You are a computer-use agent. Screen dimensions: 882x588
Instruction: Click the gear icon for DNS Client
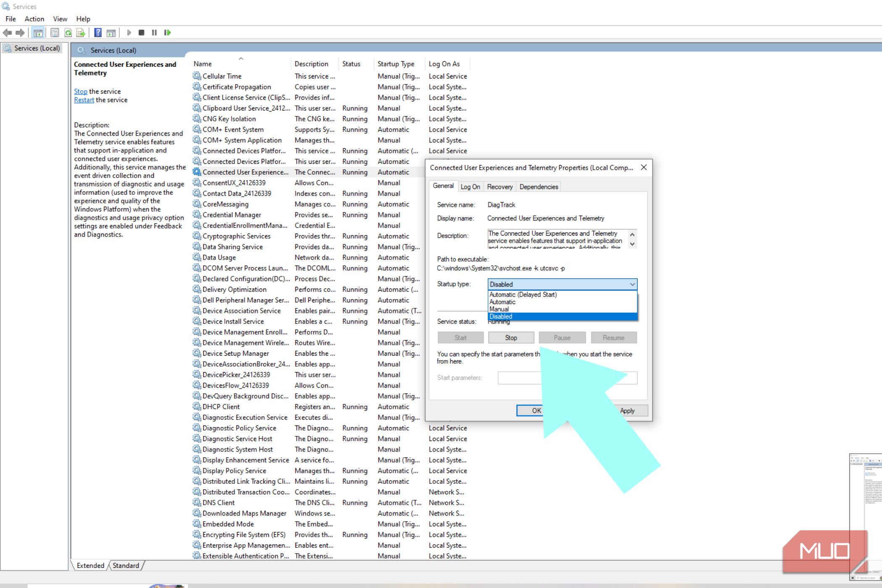(x=197, y=503)
